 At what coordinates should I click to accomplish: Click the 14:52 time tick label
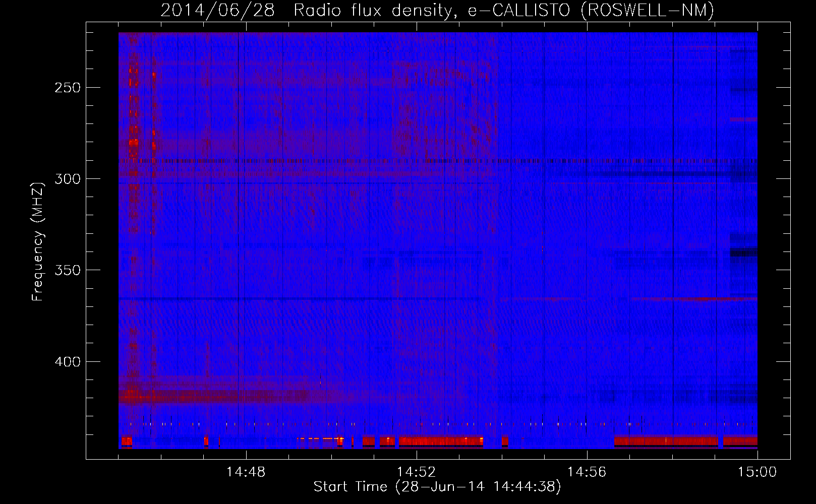click(x=417, y=472)
